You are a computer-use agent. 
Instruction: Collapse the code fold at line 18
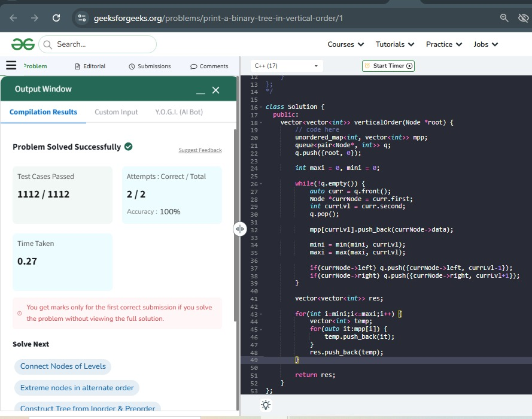261,123
